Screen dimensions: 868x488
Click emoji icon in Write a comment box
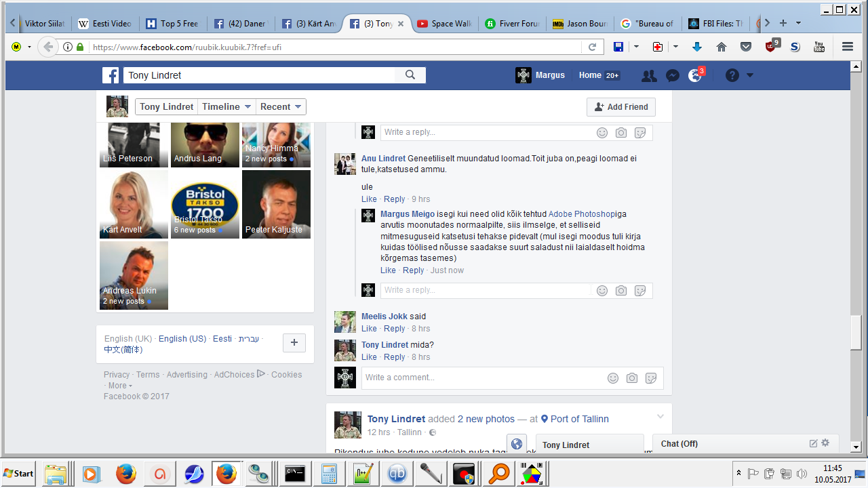613,378
